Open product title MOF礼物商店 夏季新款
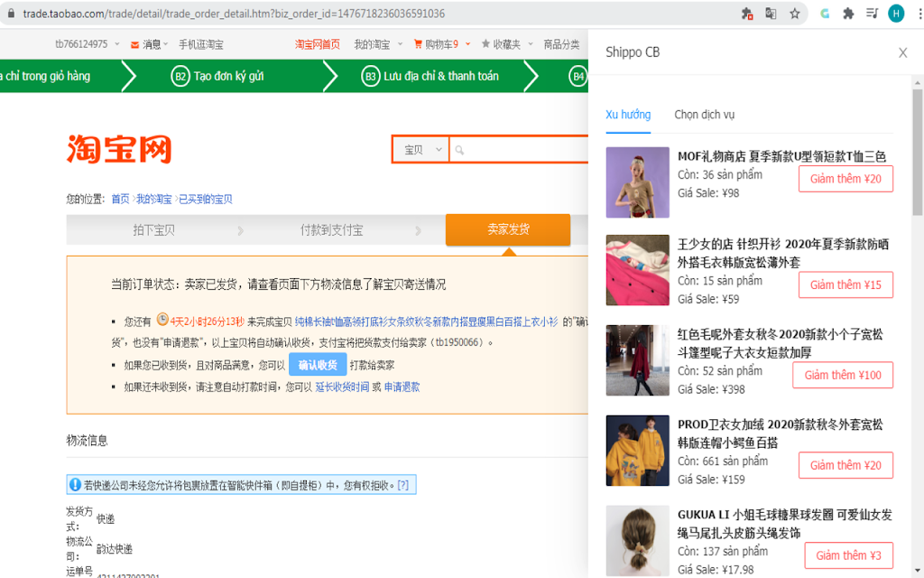Image resolution: width=924 pixels, height=578 pixels. pyautogui.click(x=782, y=156)
